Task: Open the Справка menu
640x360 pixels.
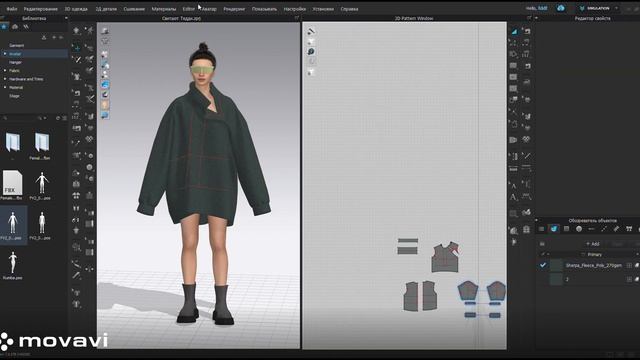Action: (349, 9)
